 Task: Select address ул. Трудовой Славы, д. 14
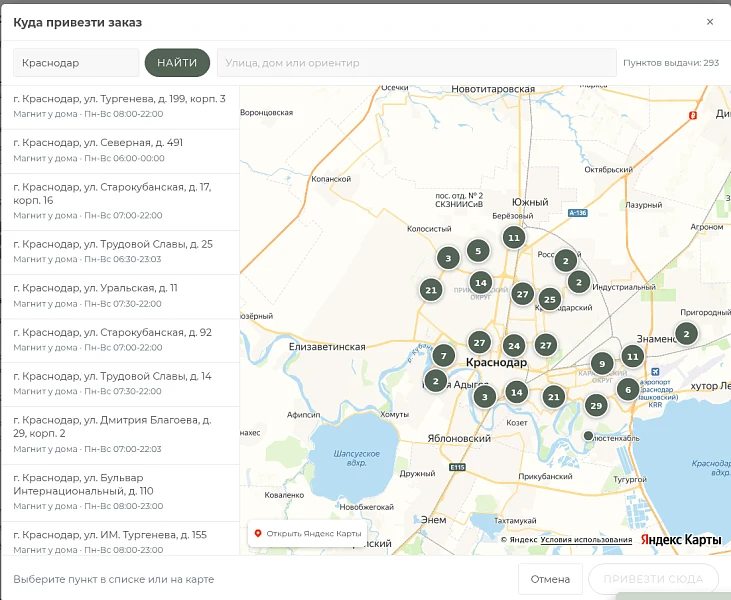pyautogui.click(x=120, y=384)
